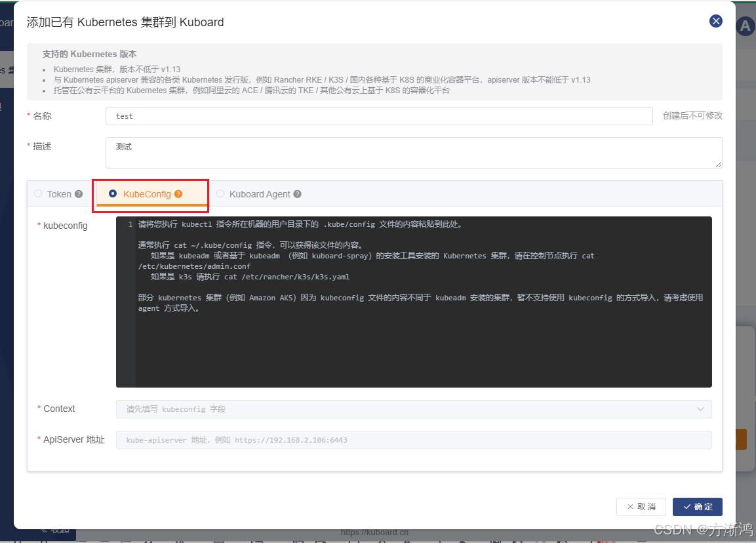756x543 pixels.
Task: Click the 描述 textarea containing 测试
Action: [x=414, y=153]
